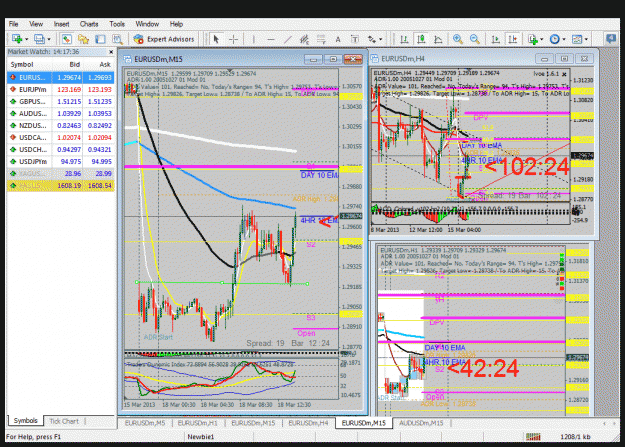Click the Draw arrows icon

tap(371, 39)
